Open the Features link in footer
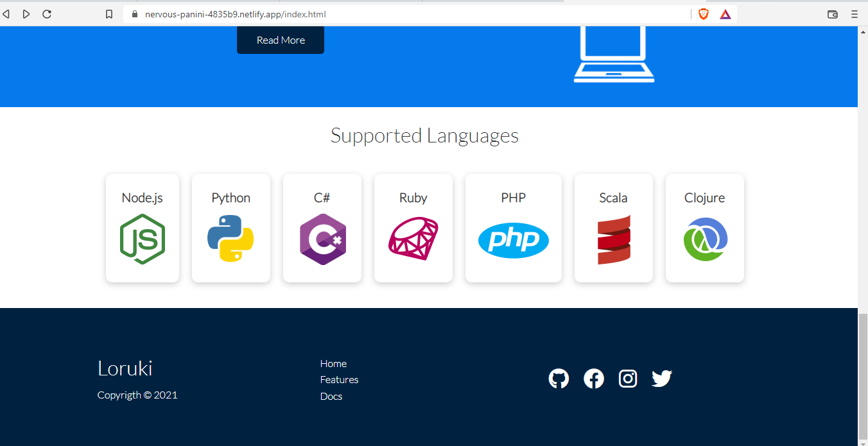The height and width of the screenshot is (446, 868). [339, 379]
